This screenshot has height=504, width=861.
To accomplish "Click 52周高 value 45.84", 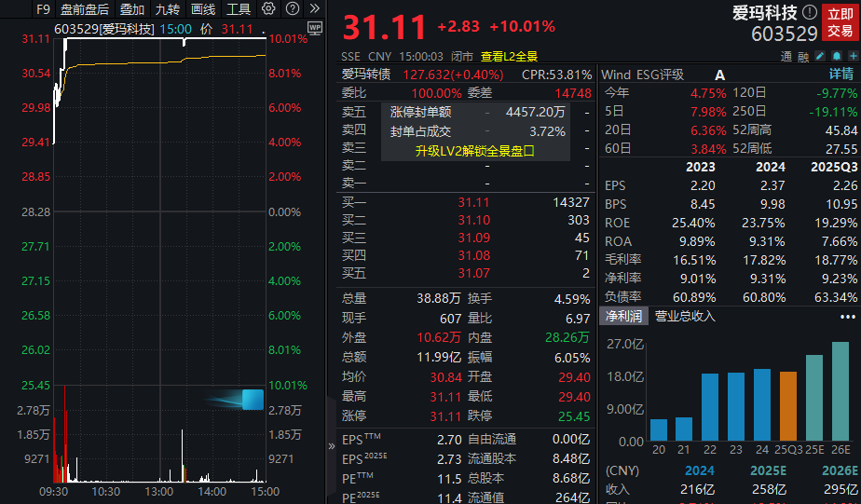I will click(841, 130).
